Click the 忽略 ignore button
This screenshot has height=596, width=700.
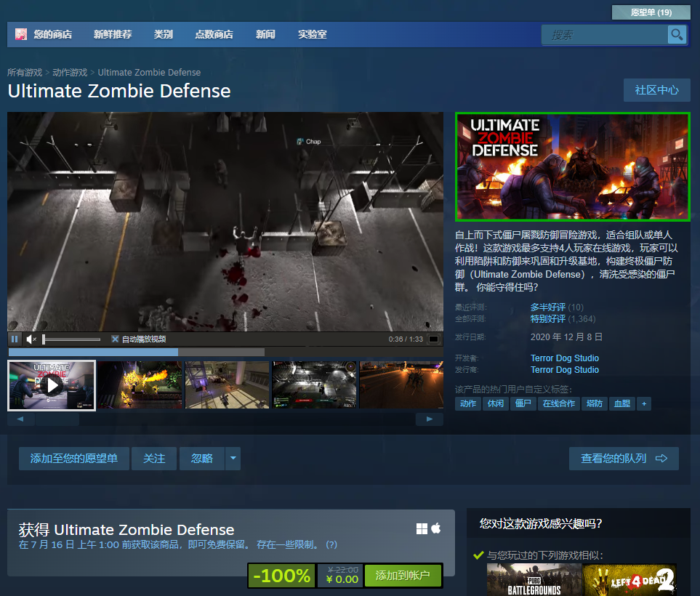(202, 459)
